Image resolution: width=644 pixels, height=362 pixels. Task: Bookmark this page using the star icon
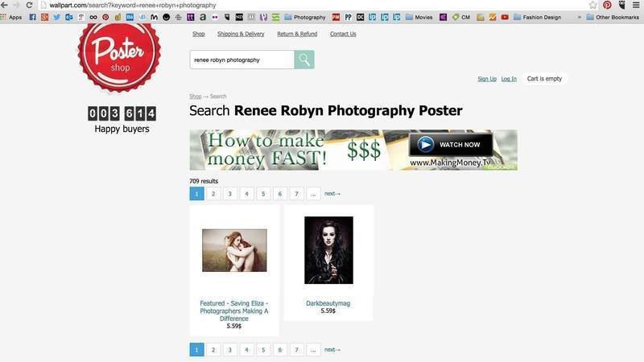point(593,5)
